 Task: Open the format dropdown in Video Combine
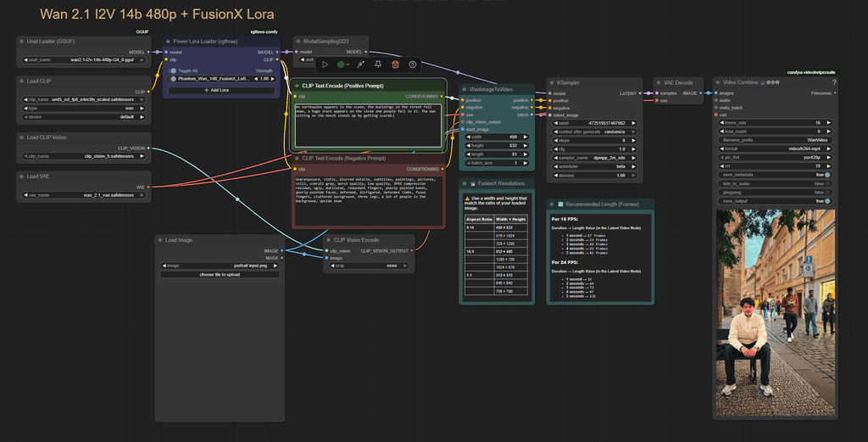pyautogui.click(x=775, y=149)
